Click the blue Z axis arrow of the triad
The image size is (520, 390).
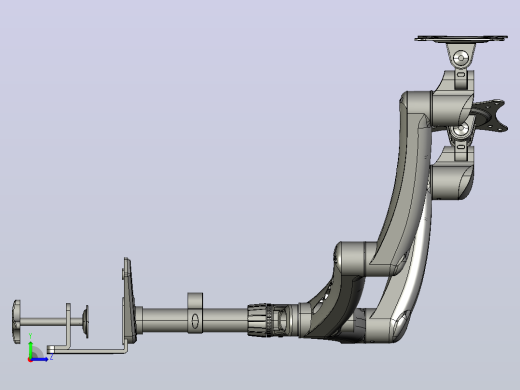pos(40,359)
